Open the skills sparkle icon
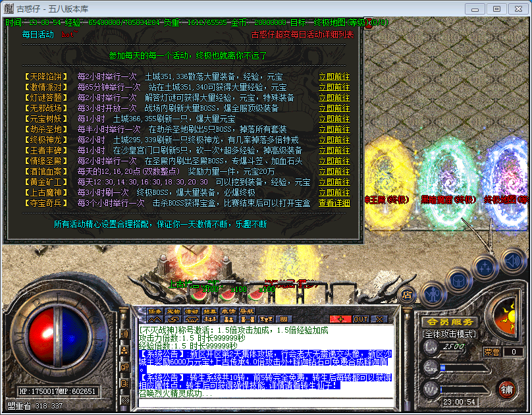The image size is (532, 415). 485,267
